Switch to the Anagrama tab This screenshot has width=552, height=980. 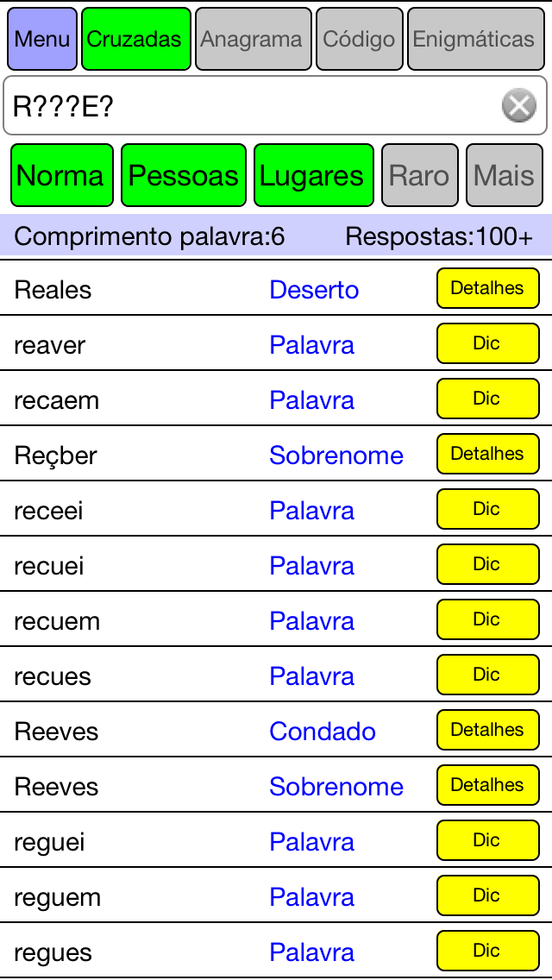[x=254, y=39]
